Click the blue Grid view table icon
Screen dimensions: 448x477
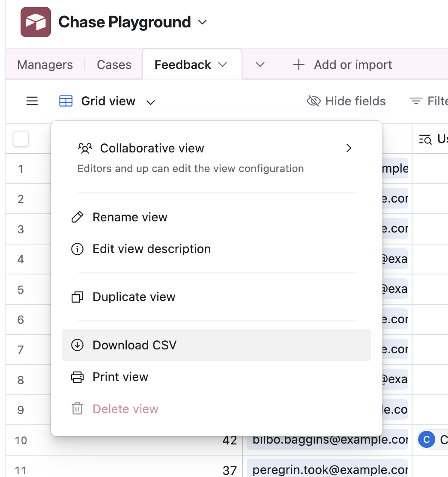click(x=66, y=101)
